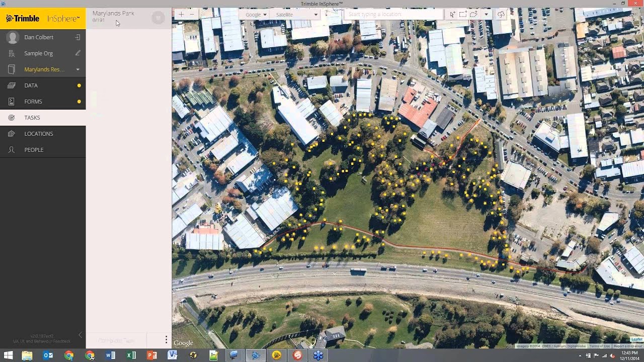Collapse the sidebar with left chevron
644x362 pixels.
pos(80,335)
